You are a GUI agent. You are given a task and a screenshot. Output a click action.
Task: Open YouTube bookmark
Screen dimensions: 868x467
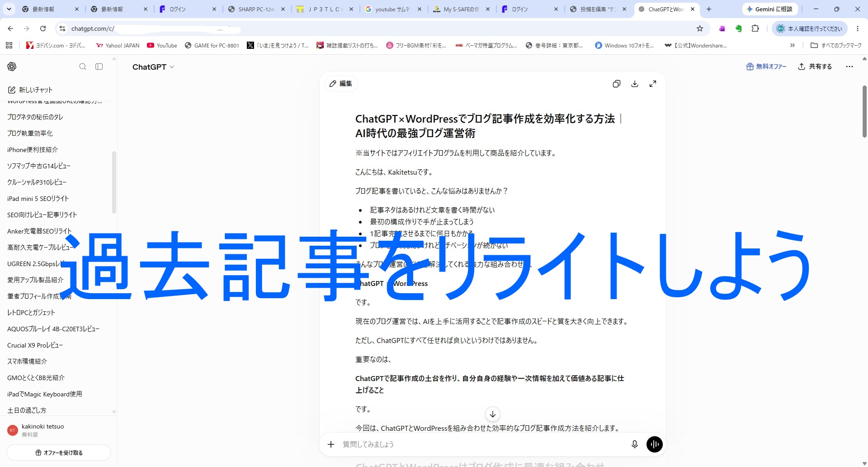[162, 45]
